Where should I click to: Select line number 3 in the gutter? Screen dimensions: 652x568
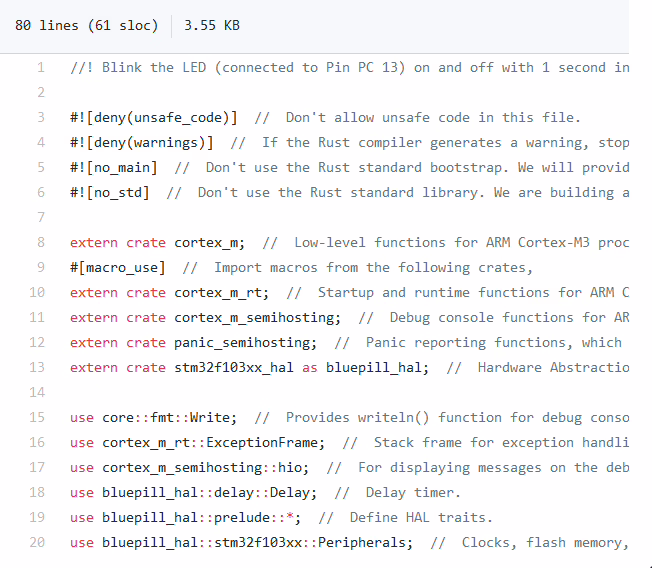click(41, 118)
